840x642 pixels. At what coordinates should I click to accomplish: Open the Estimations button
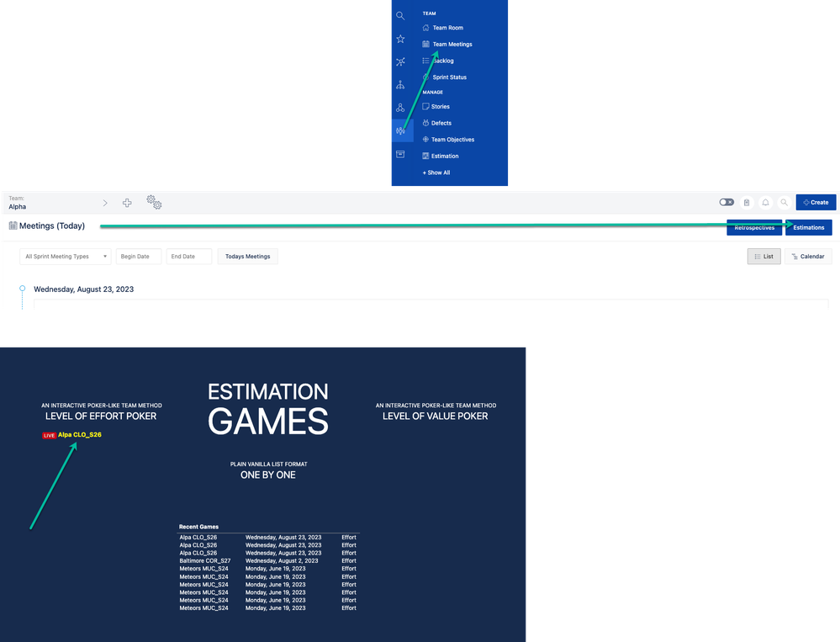pyautogui.click(x=808, y=227)
